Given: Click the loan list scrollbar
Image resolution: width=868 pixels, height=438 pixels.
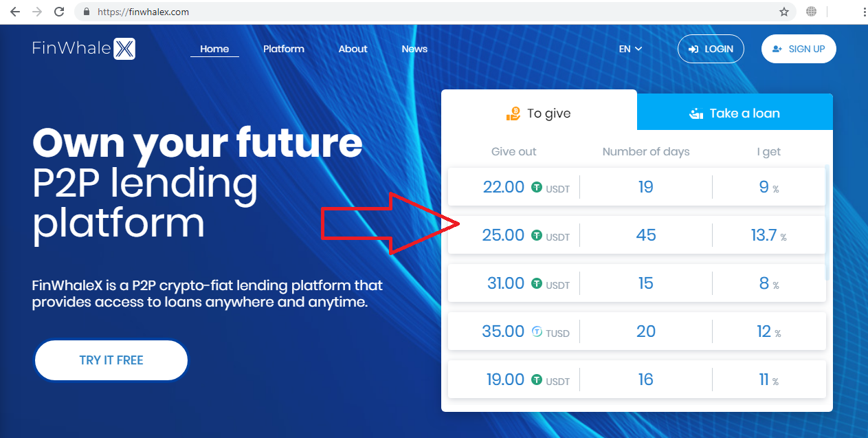Looking at the screenshot, I should (x=827, y=221).
